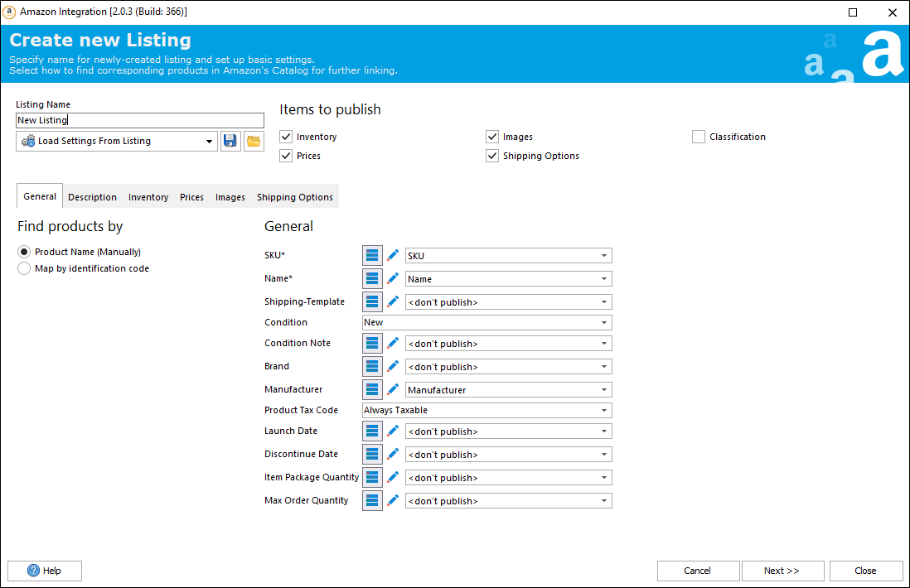Image resolution: width=910 pixels, height=588 pixels.
Task: Click the list icon for Launch Date
Action: pyautogui.click(x=372, y=431)
